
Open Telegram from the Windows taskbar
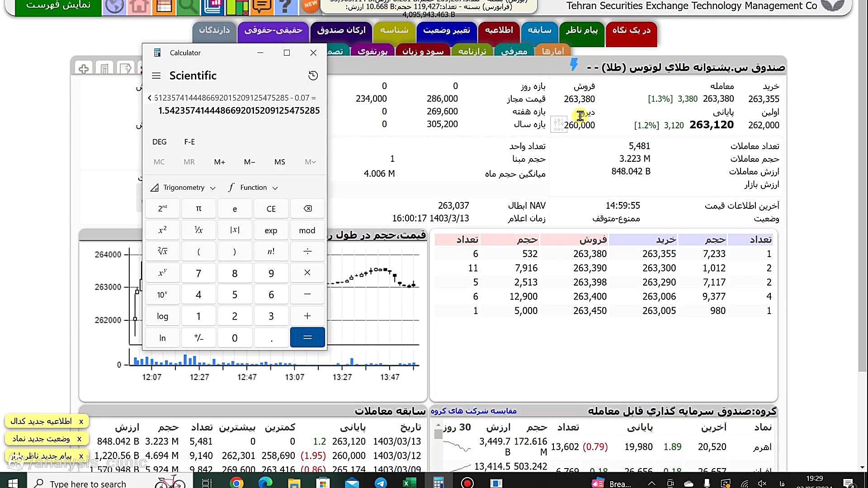click(x=381, y=483)
